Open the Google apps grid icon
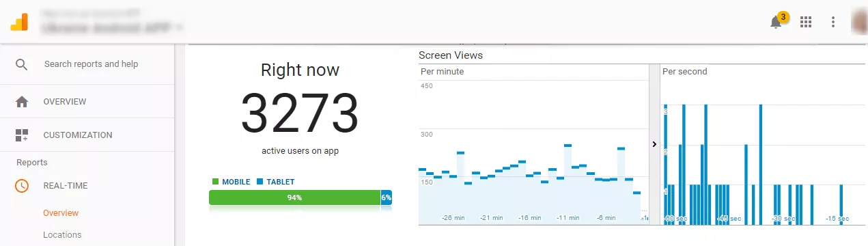 [806, 22]
